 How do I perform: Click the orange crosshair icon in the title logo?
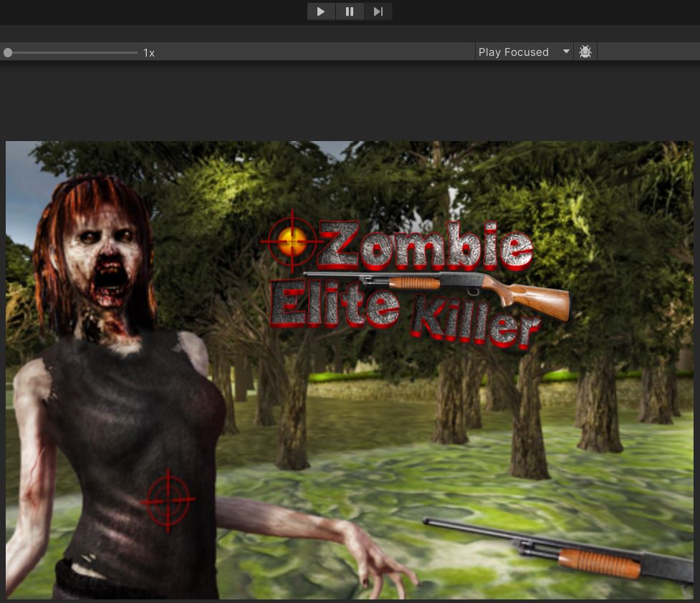point(292,243)
